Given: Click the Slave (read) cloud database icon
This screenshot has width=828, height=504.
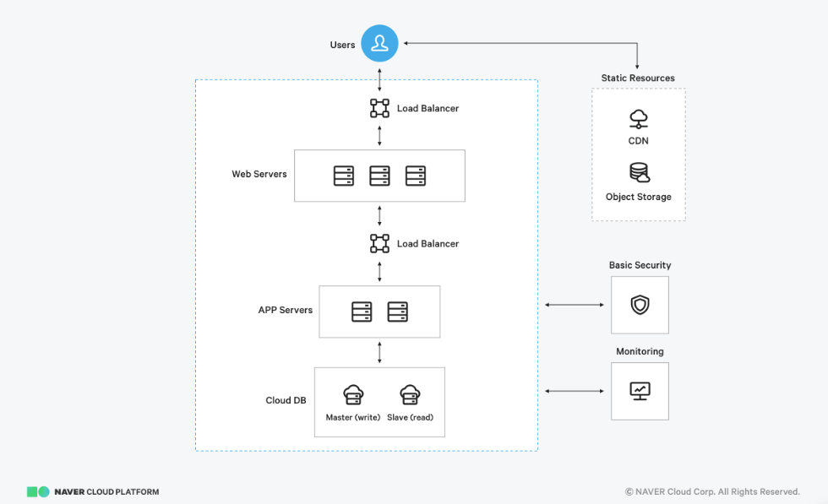Looking at the screenshot, I should pyautogui.click(x=410, y=395).
